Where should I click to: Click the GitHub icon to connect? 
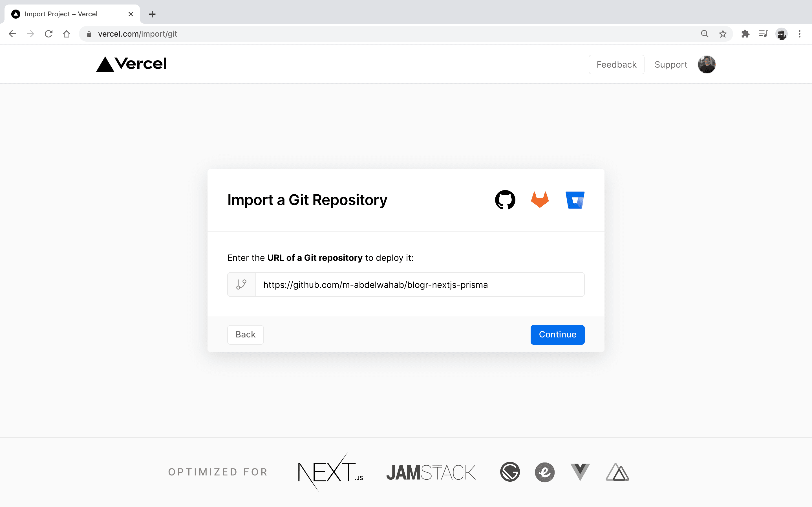pyautogui.click(x=504, y=200)
